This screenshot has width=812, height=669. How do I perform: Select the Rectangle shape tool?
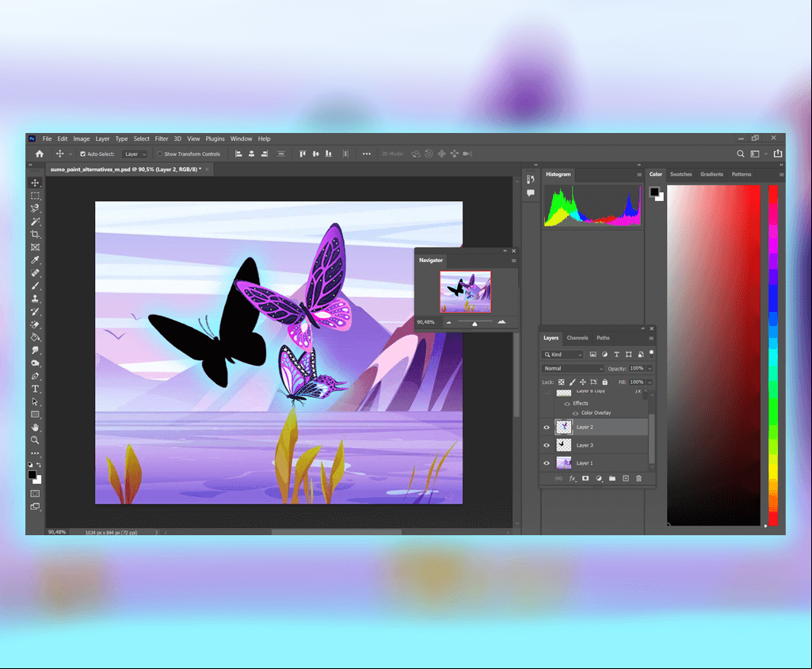pyautogui.click(x=35, y=414)
